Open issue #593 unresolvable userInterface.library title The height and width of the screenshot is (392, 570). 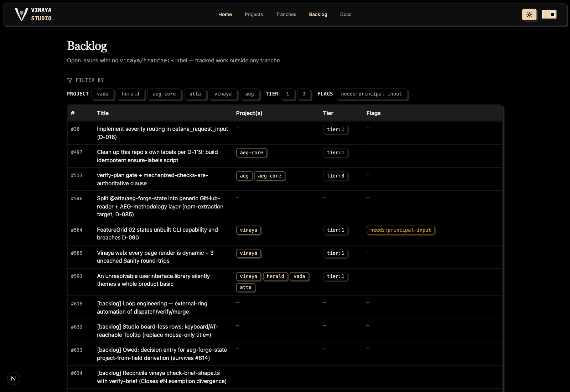tap(154, 280)
